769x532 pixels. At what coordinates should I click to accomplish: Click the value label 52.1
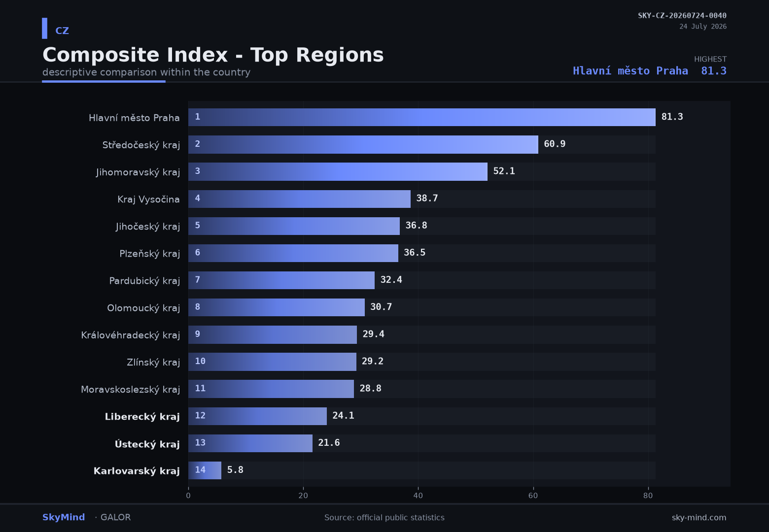(504, 171)
